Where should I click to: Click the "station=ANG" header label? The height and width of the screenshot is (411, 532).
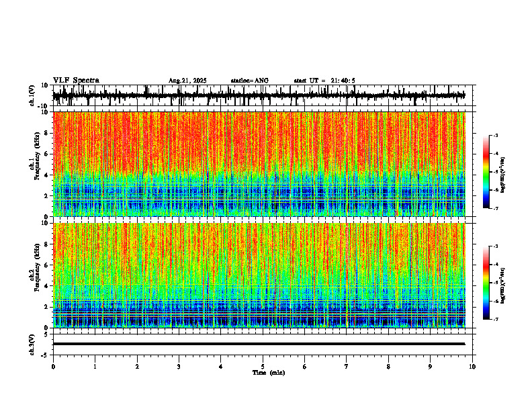[x=250, y=81]
